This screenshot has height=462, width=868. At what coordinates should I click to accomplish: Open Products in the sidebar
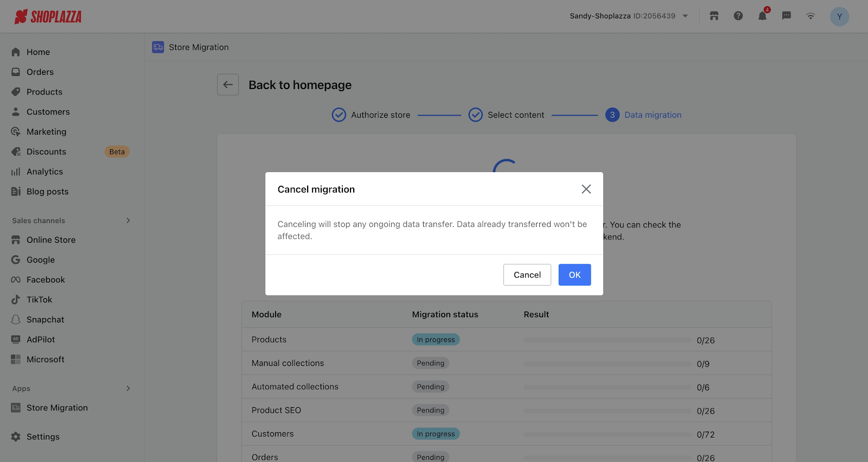point(44,92)
